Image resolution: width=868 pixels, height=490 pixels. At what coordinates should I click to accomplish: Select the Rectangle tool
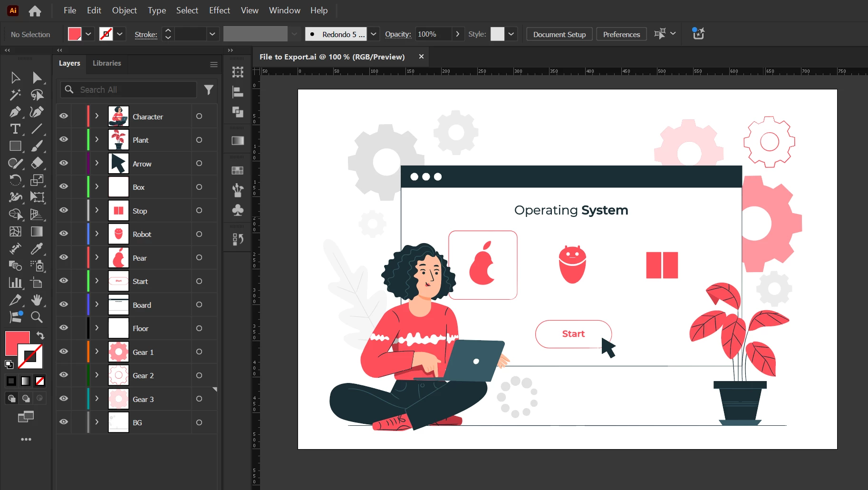click(15, 146)
